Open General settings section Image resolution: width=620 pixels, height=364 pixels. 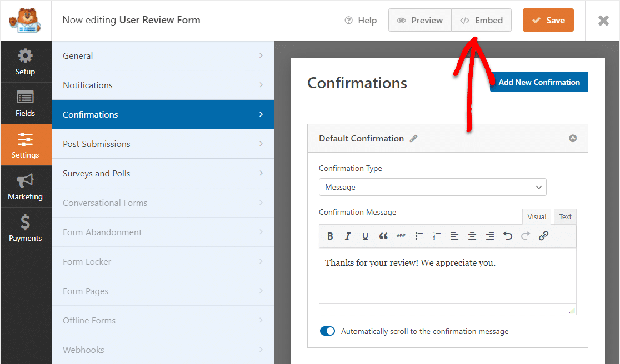pyautogui.click(x=163, y=55)
